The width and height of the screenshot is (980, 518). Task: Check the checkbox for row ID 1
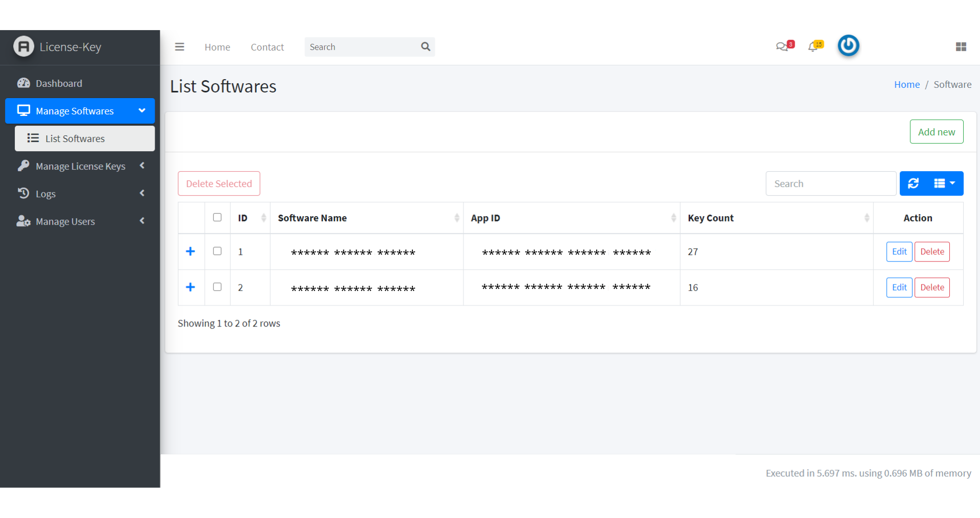(217, 251)
